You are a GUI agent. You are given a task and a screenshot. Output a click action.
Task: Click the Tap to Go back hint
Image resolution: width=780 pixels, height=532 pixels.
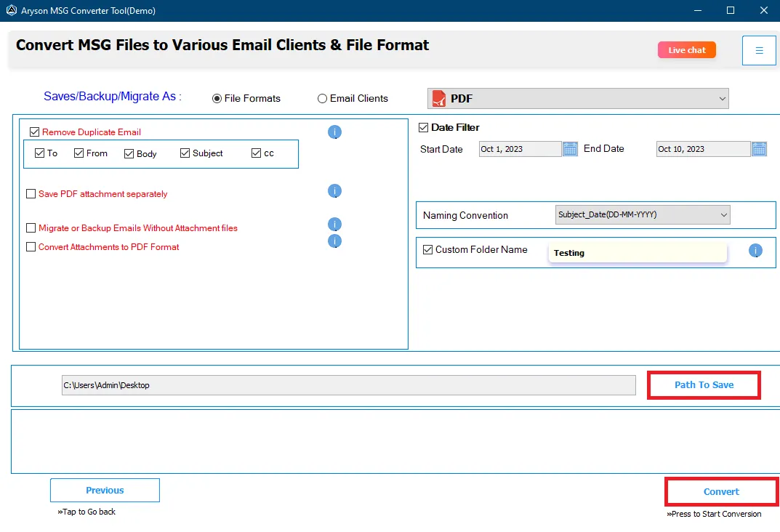pyautogui.click(x=87, y=512)
